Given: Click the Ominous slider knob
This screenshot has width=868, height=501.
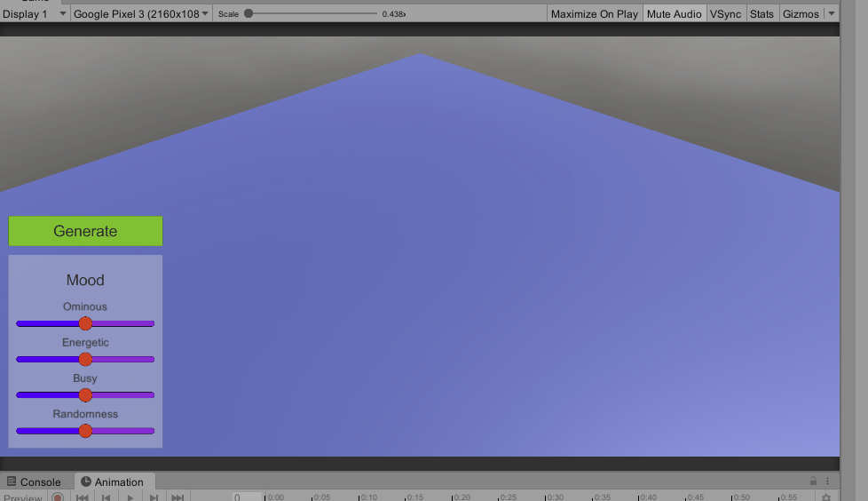Looking at the screenshot, I should click(x=85, y=323).
